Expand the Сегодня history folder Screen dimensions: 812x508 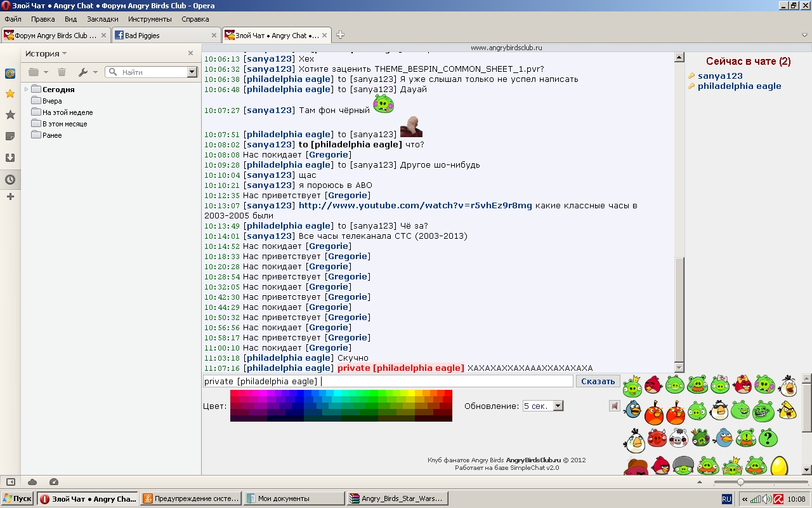click(27, 90)
